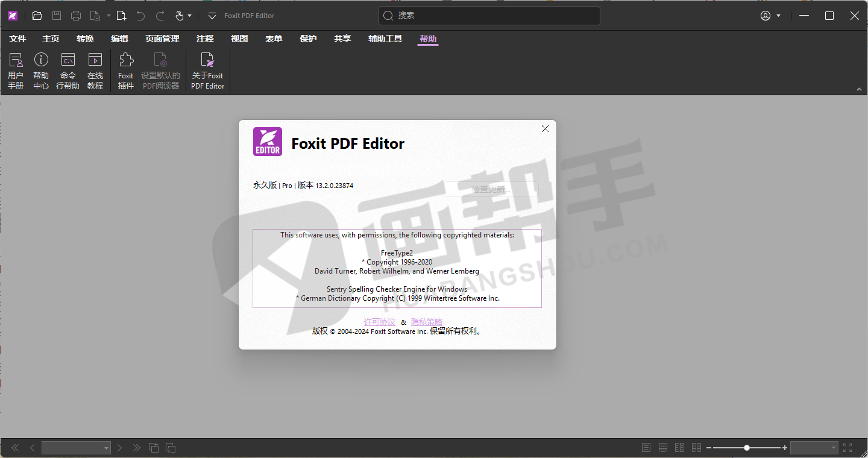Open the 帮助中心 help center
Screen dimensions: 868x458
click(x=41, y=71)
